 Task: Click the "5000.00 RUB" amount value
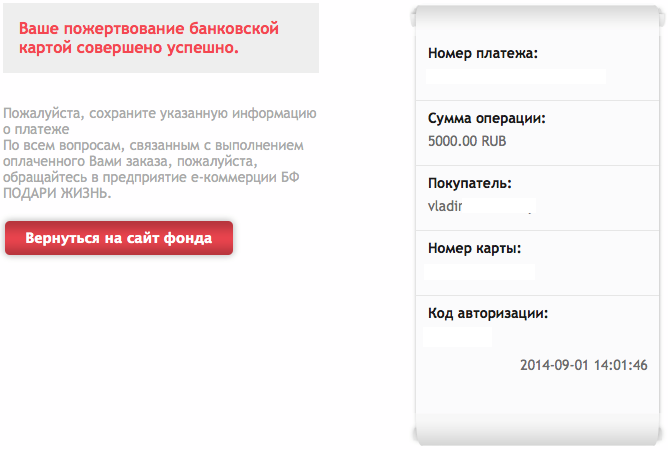[467, 141]
